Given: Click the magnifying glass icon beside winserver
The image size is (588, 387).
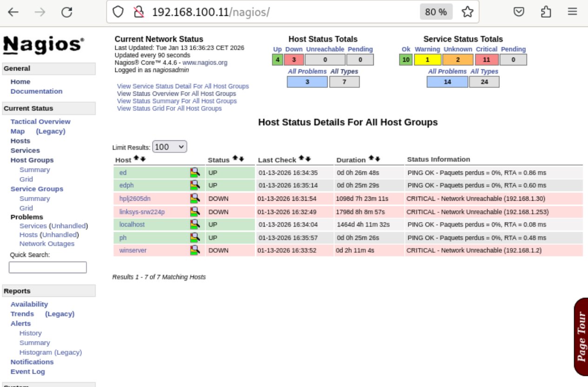Looking at the screenshot, I should (x=195, y=251).
